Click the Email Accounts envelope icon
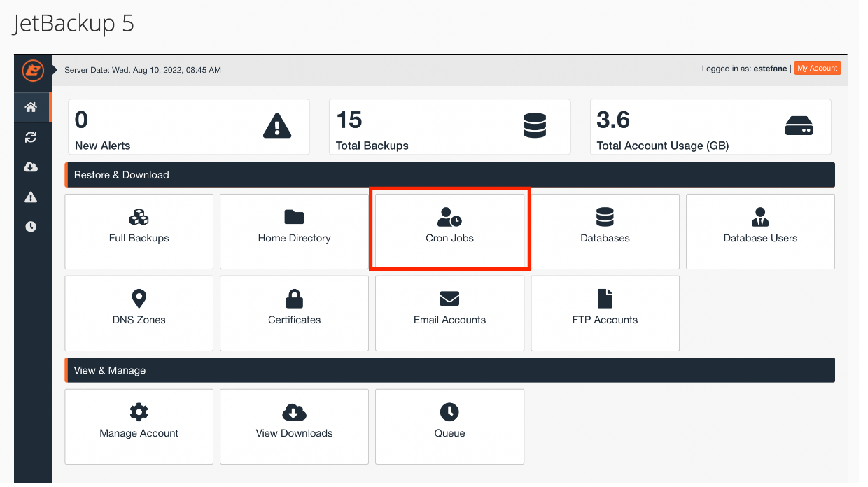Viewport: 868px width, 487px height. coord(449,299)
